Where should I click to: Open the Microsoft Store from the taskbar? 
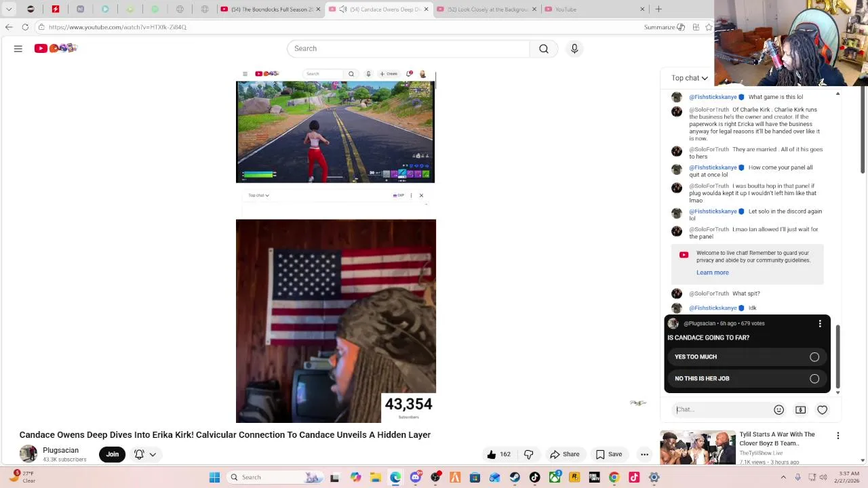(x=475, y=477)
